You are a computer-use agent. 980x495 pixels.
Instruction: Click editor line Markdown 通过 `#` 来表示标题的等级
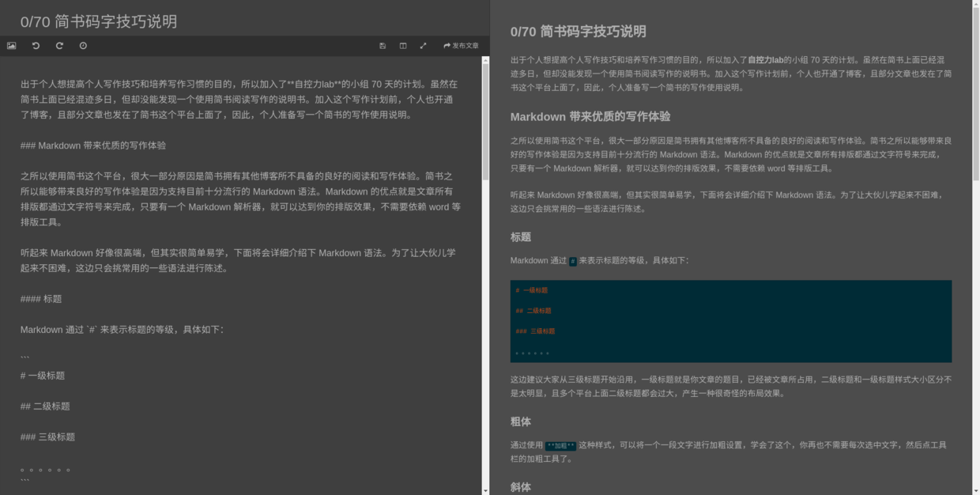122,330
